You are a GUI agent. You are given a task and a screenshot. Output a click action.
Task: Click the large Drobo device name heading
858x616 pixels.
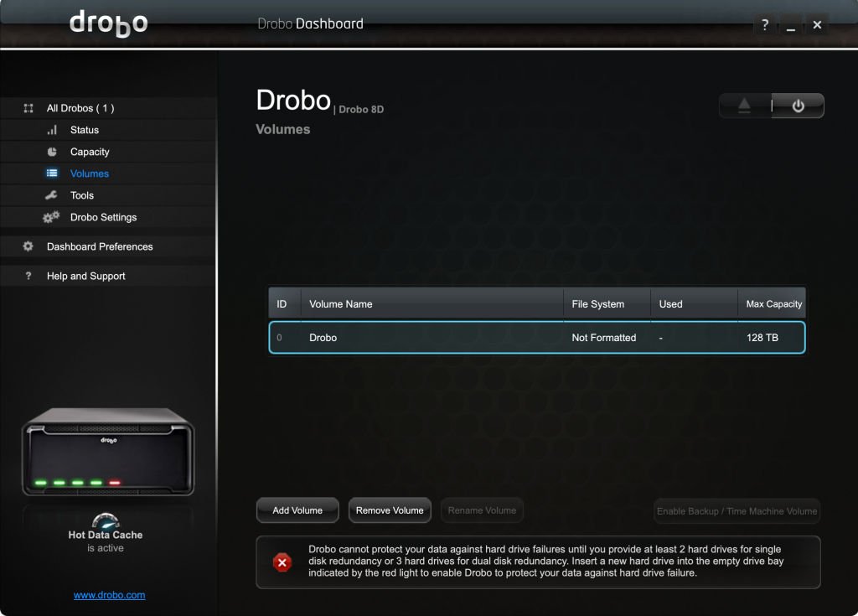[293, 101]
